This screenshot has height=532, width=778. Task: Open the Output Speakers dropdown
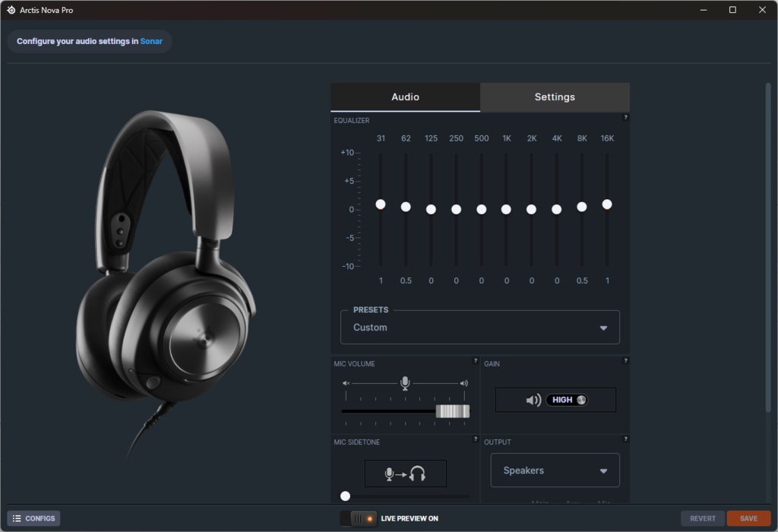click(555, 470)
